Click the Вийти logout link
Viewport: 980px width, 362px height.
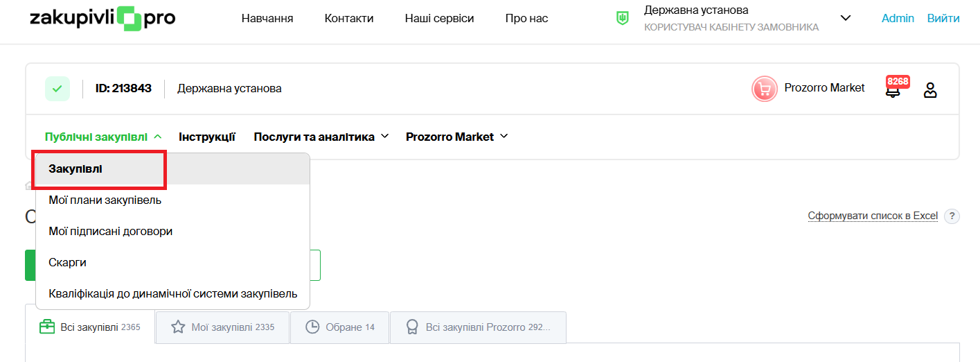[943, 19]
